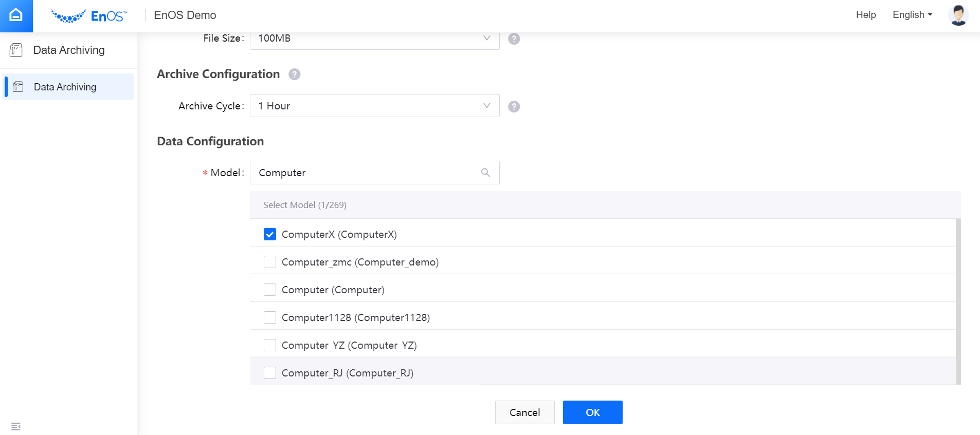This screenshot has width=980, height=435.
Task: Click the home icon in the top-left corner
Action: 16,15
